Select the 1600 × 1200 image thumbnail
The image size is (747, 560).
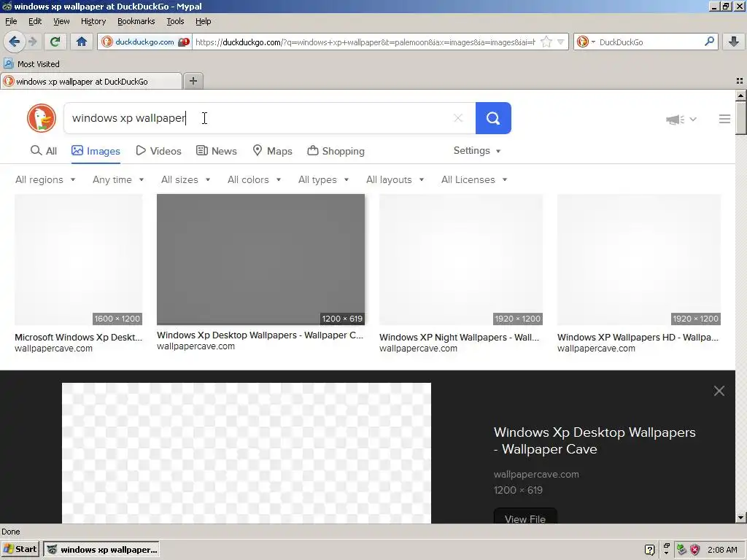click(x=79, y=260)
